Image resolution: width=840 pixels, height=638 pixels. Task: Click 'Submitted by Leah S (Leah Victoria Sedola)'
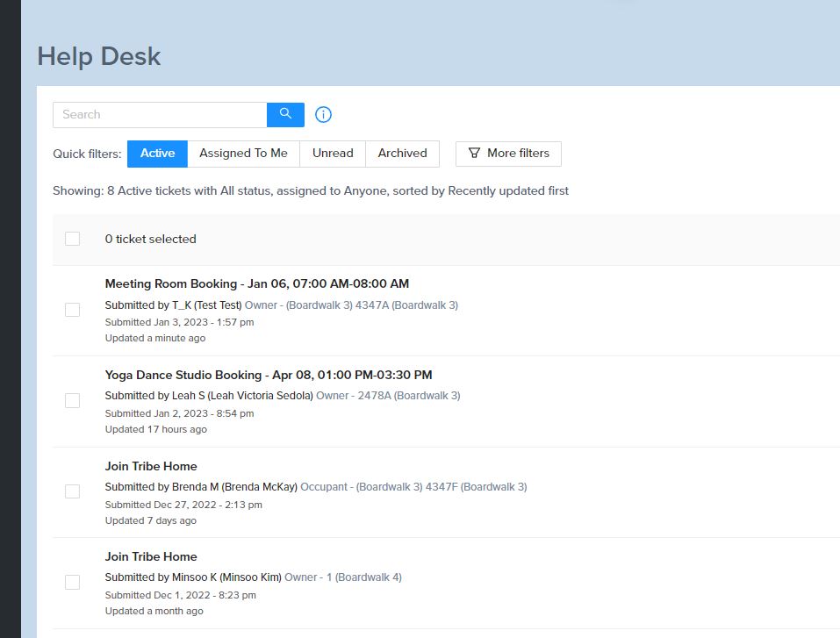pyautogui.click(x=209, y=396)
